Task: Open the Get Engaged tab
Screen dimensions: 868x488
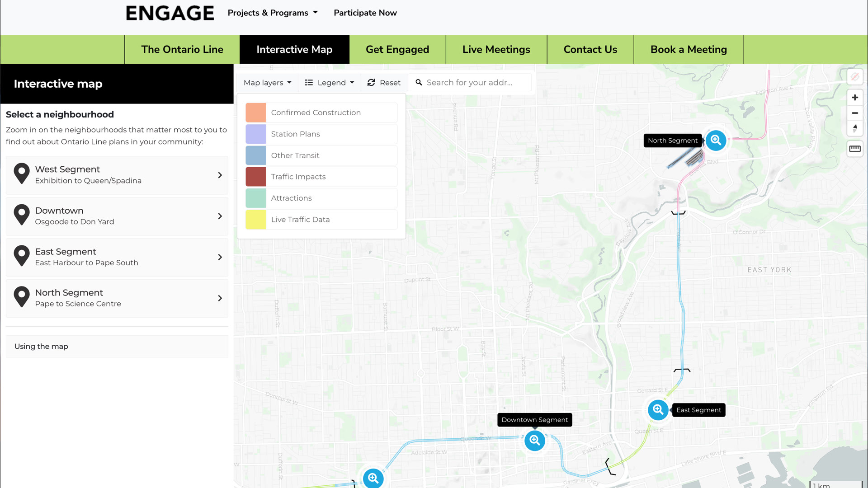Action: pyautogui.click(x=397, y=50)
